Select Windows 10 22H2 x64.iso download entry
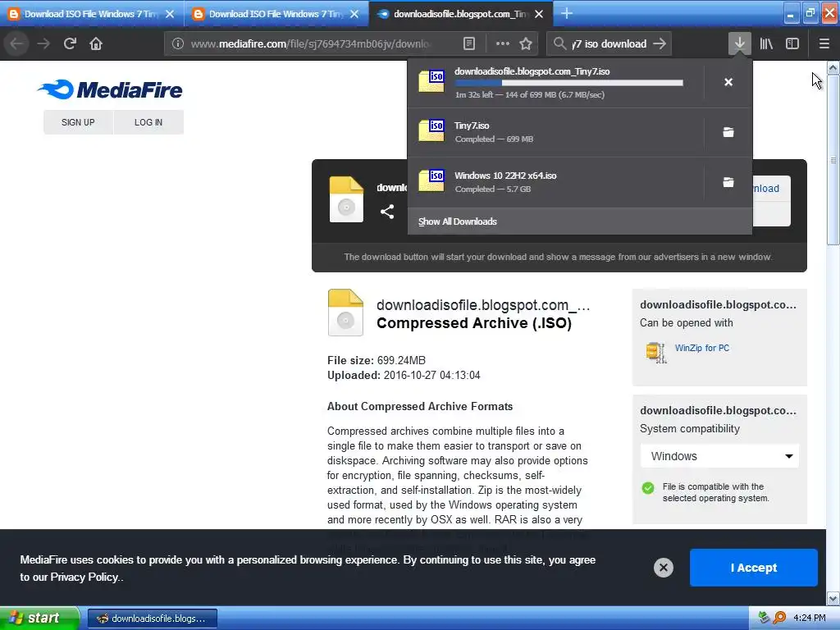This screenshot has width=840, height=630. [x=555, y=182]
